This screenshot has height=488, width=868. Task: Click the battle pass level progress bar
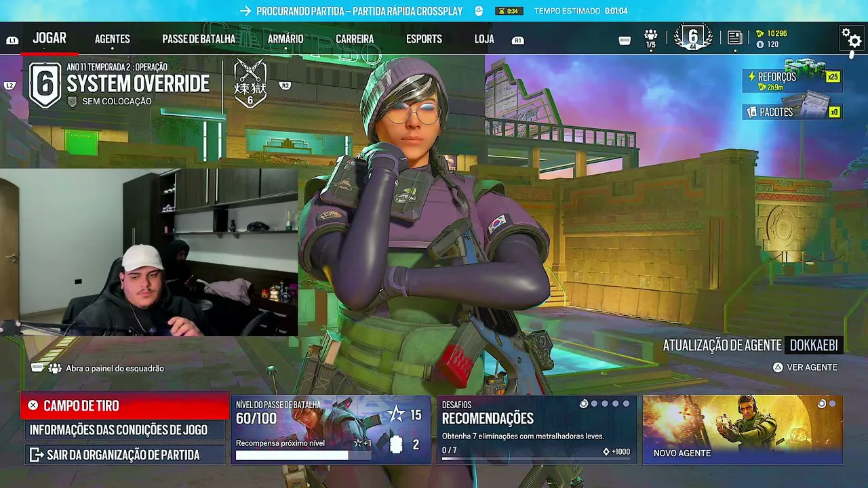point(304,455)
